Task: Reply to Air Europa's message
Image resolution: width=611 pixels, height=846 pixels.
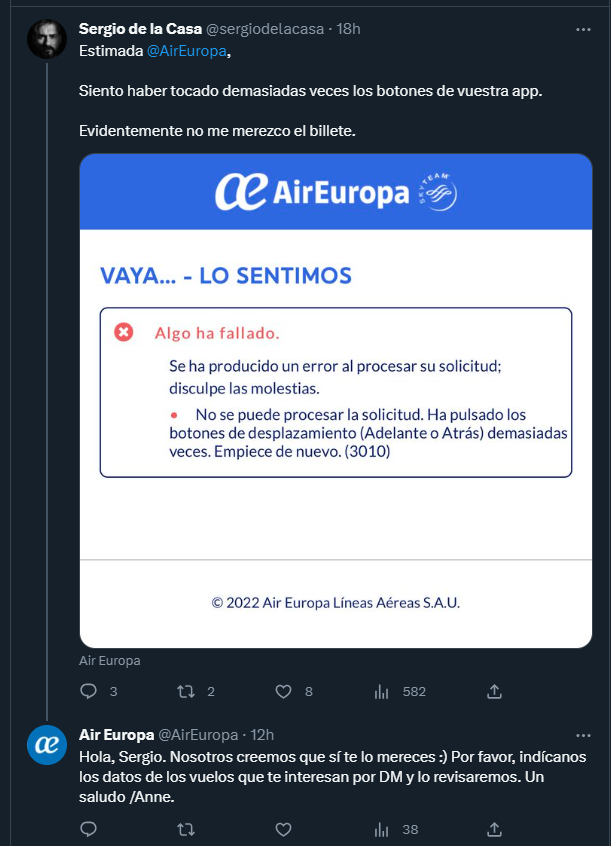Action: coord(88,829)
